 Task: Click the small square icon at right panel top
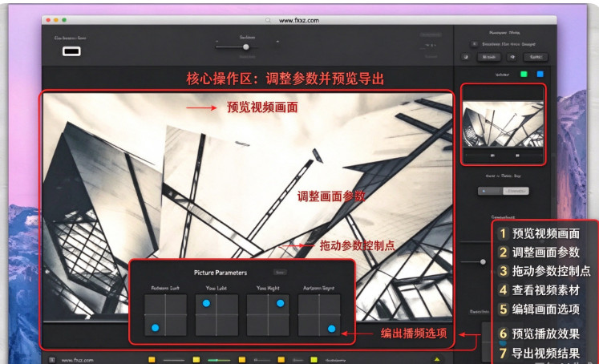474,44
